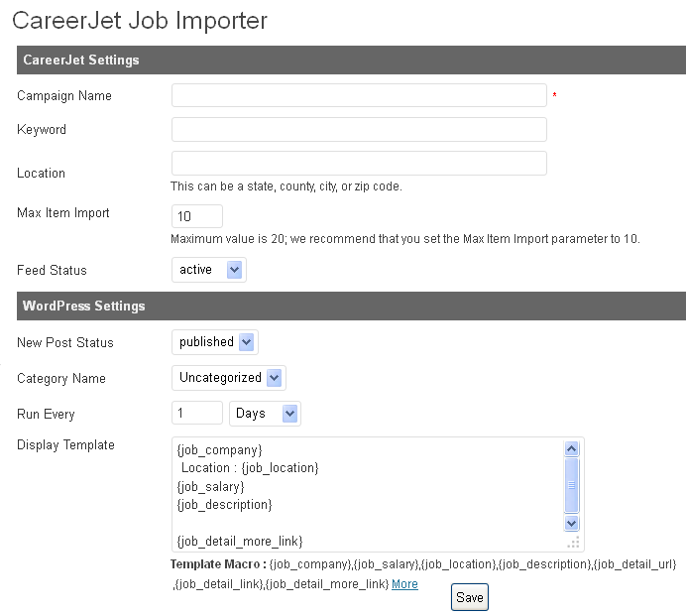Click the CareerJet Settings section header
This screenshot has width=686, height=616.
351,60
